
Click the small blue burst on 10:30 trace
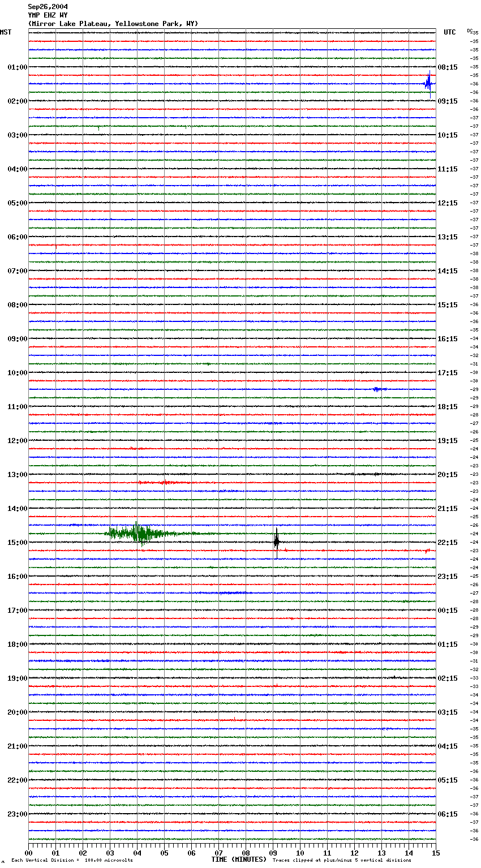click(x=379, y=389)
